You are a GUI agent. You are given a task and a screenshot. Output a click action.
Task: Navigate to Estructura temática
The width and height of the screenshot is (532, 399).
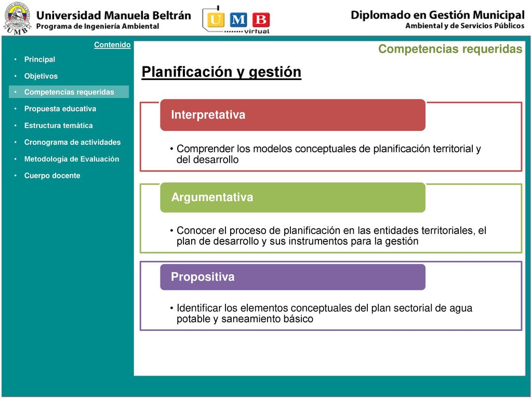click(58, 126)
